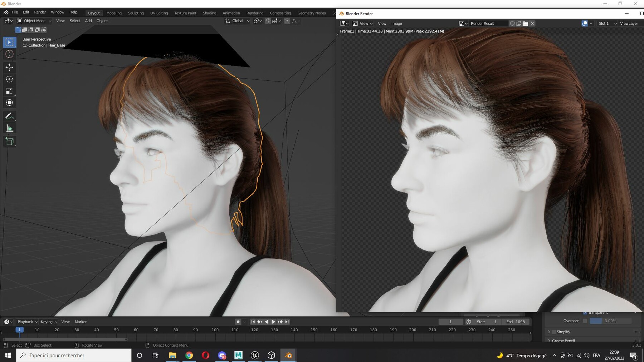Choose 'Invert selection' mode icon
The width and height of the screenshot is (644, 362).
(37, 30)
